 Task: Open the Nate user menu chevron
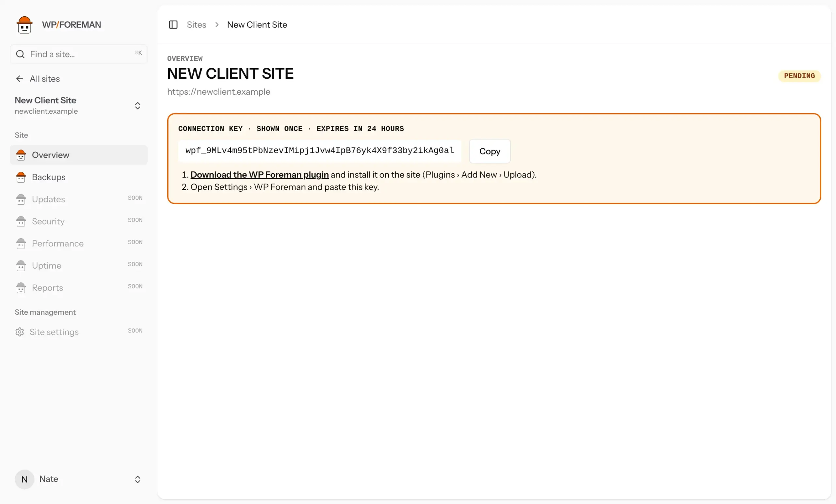pyautogui.click(x=137, y=479)
